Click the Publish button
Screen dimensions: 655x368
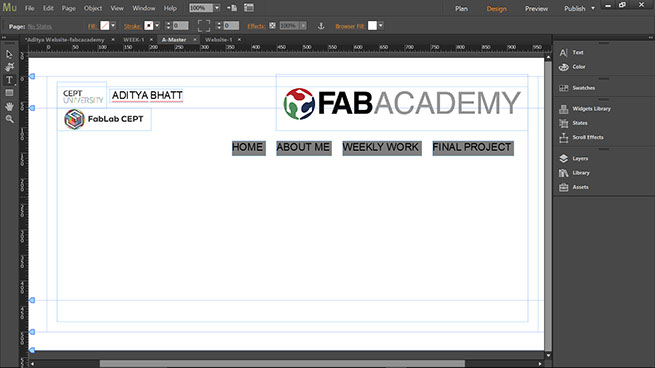tap(575, 8)
